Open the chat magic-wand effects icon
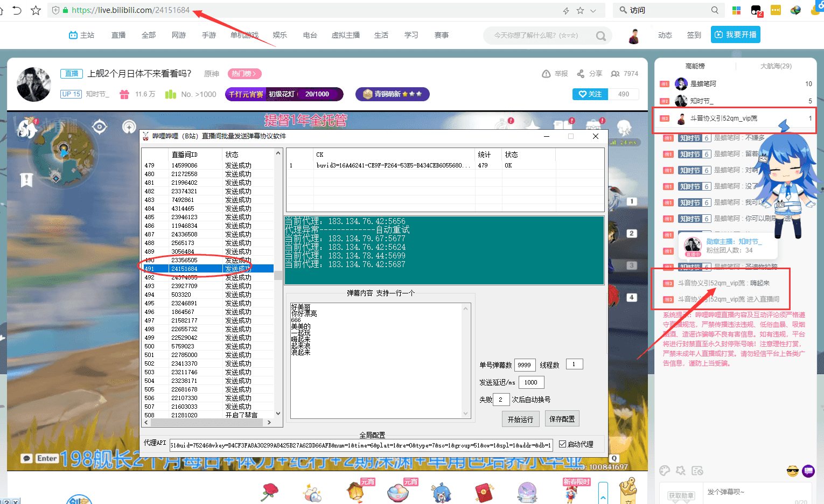The width and height of the screenshot is (824, 504). click(x=681, y=471)
